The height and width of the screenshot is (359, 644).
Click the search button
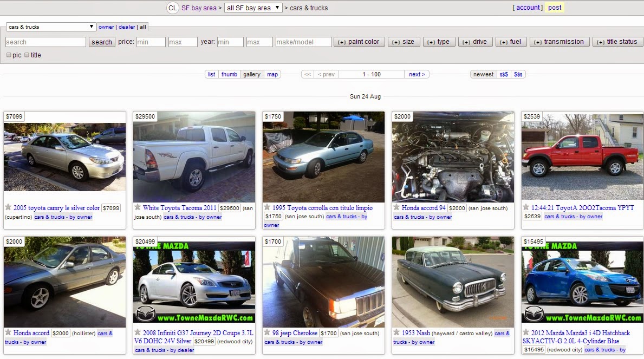click(102, 42)
